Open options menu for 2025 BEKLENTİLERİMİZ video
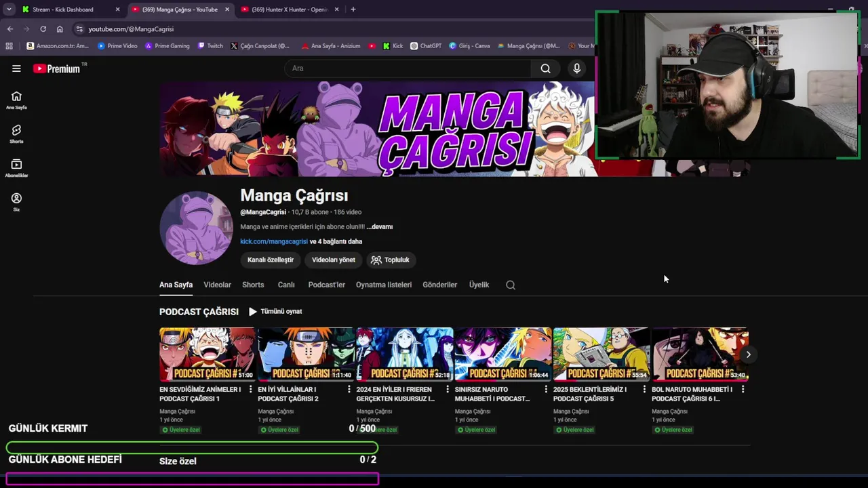The width and height of the screenshot is (868, 488). [x=644, y=390]
